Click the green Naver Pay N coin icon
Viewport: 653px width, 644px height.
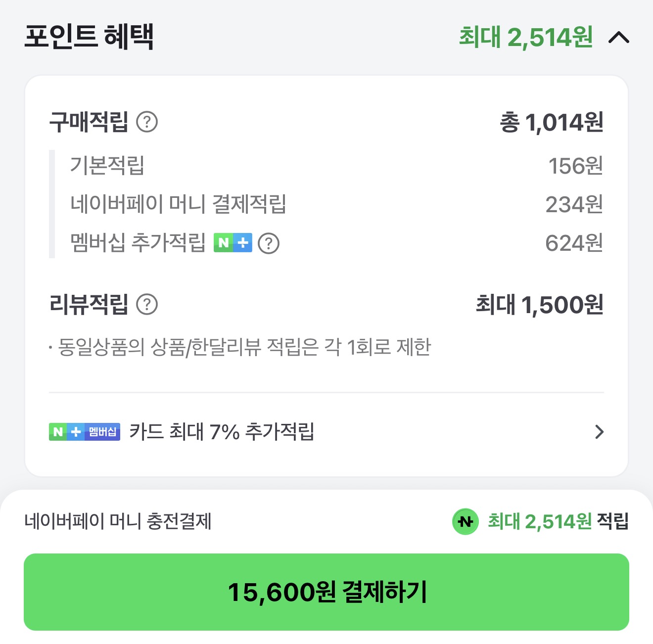tap(465, 520)
